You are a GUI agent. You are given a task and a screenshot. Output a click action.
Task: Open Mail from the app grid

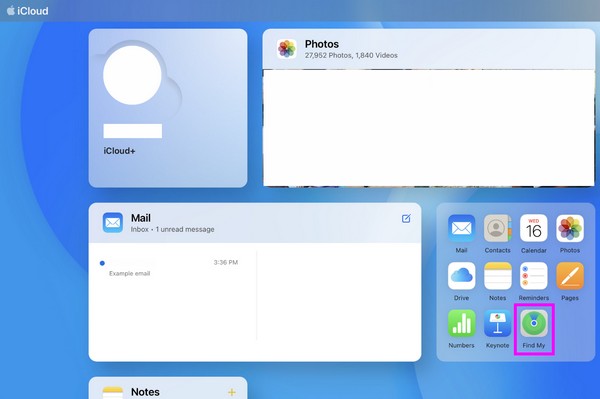point(461,228)
